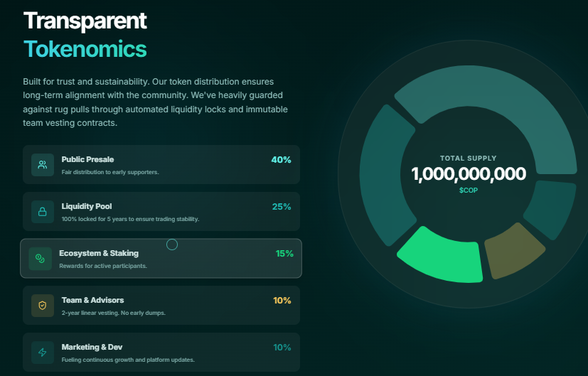Screen dimensions: 588x376
Task: Click the Transparent heading word
Action: coord(85,20)
